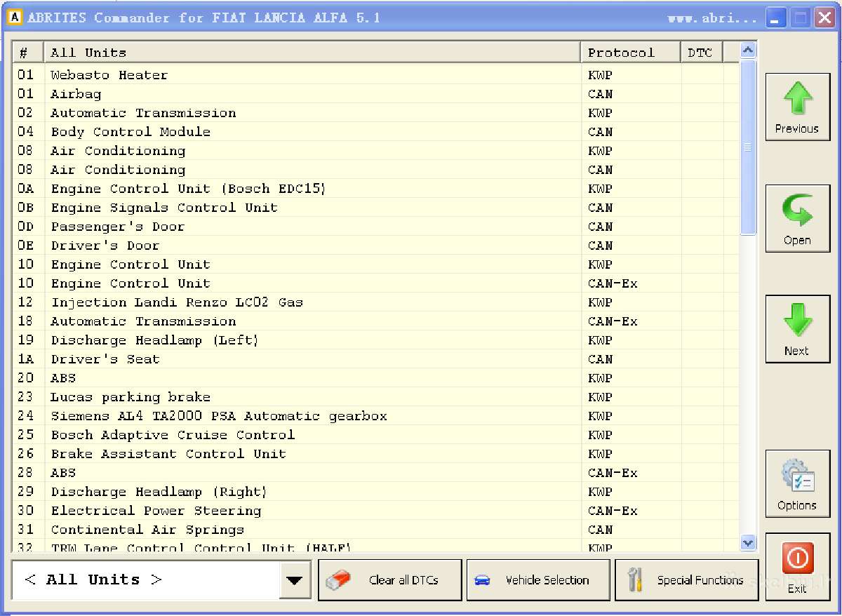This screenshot has width=842, height=616.
Task: Sort by the All Units column header
Action: coord(312,53)
